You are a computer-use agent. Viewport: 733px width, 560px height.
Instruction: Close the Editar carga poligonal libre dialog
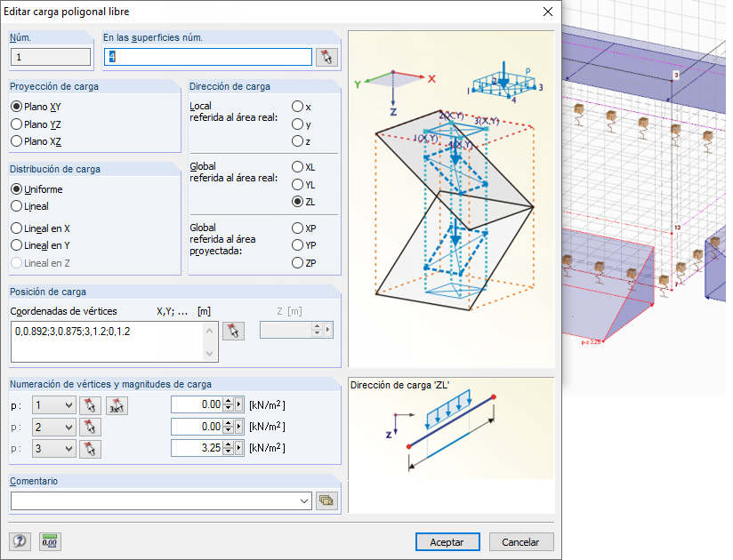coord(548,12)
